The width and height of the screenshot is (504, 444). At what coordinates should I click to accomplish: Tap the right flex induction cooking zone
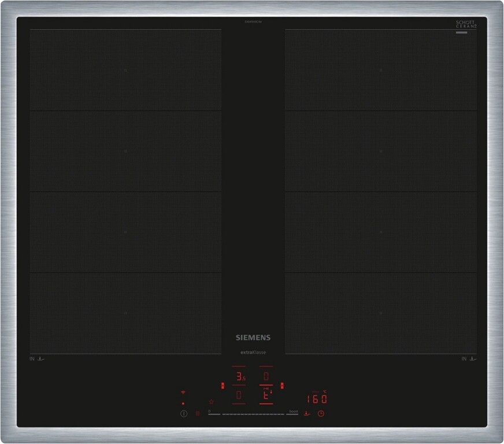pyautogui.click(x=381, y=191)
